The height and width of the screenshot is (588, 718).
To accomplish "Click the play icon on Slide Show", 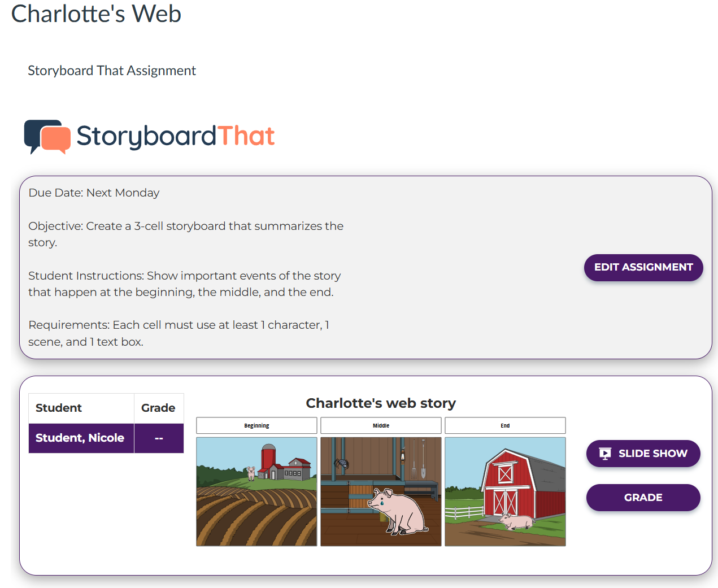I will click(605, 454).
